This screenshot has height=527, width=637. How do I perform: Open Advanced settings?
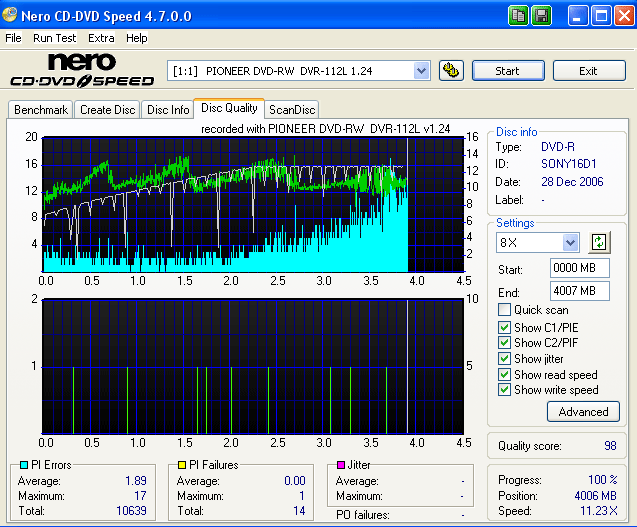coord(583,412)
